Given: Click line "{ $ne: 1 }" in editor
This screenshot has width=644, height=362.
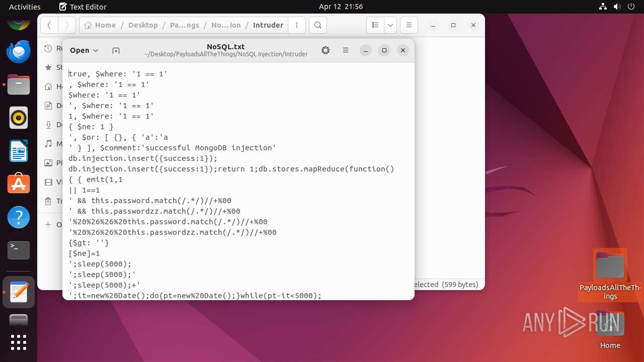Looking at the screenshot, I should (91, 127).
